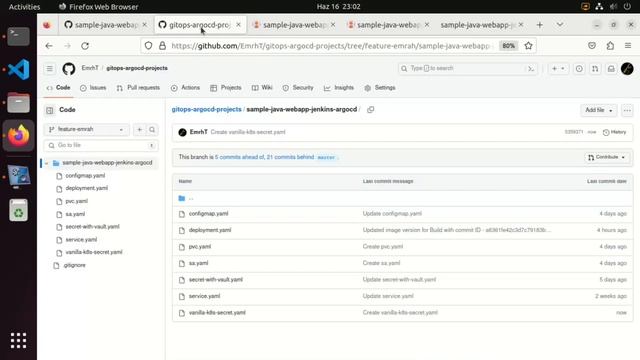Open the issues icon in GitHub header

click(579, 69)
